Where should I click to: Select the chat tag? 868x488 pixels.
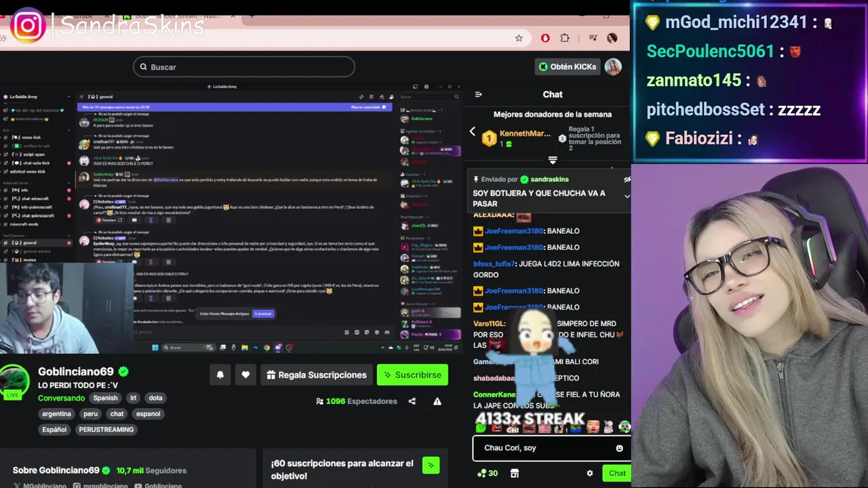(x=117, y=413)
